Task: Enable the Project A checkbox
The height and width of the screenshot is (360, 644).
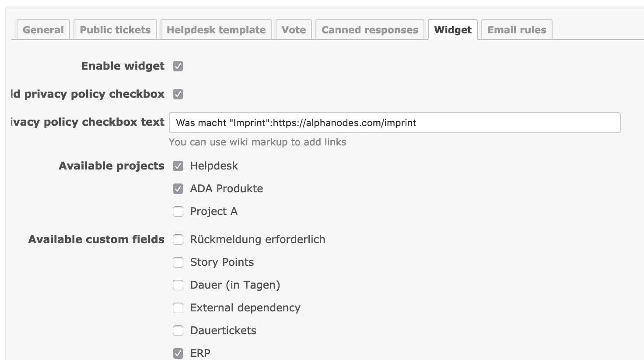Action: [x=178, y=212]
